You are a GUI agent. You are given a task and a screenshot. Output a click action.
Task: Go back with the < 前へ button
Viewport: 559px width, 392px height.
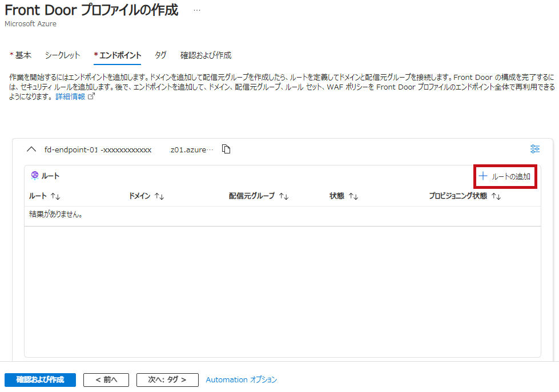(106, 380)
